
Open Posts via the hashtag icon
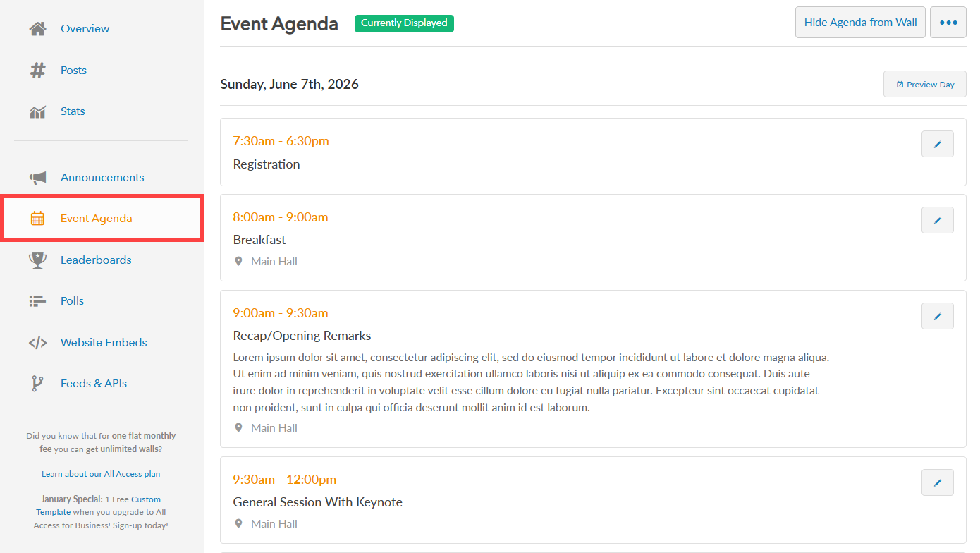point(37,70)
